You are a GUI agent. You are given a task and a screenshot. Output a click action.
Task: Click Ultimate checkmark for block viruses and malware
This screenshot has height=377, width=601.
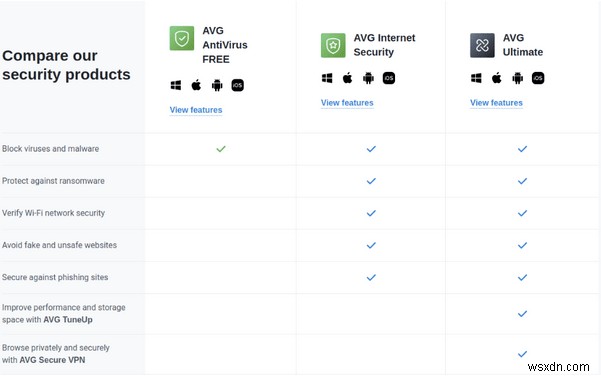pos(522,149)
